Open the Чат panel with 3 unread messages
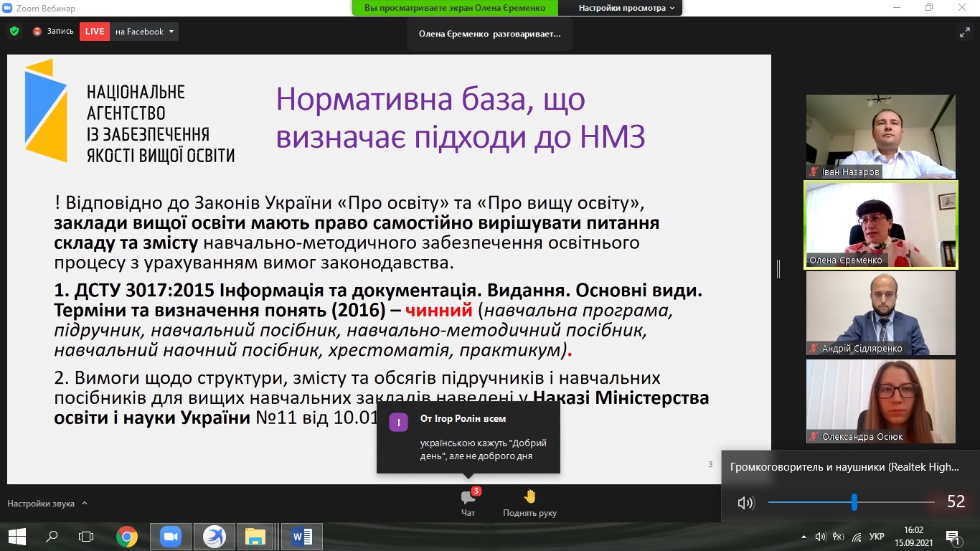980x551 pixels. [x=468, y=503]
